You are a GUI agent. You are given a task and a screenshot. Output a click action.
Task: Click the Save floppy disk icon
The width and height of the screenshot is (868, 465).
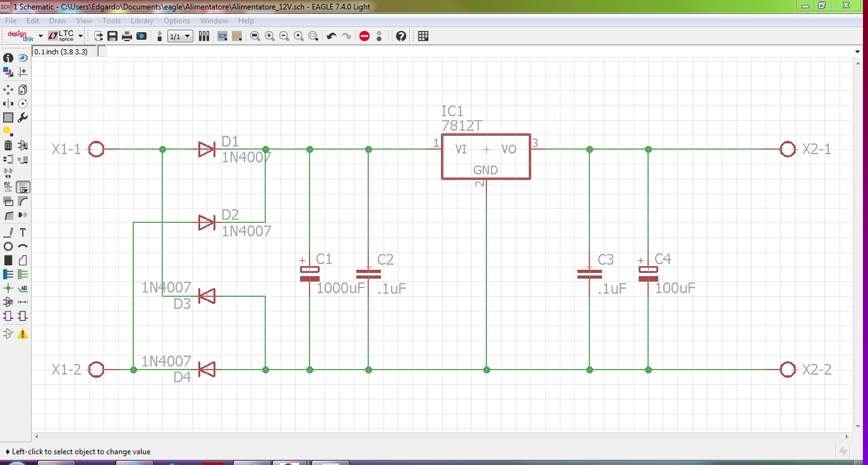point(112,36)
